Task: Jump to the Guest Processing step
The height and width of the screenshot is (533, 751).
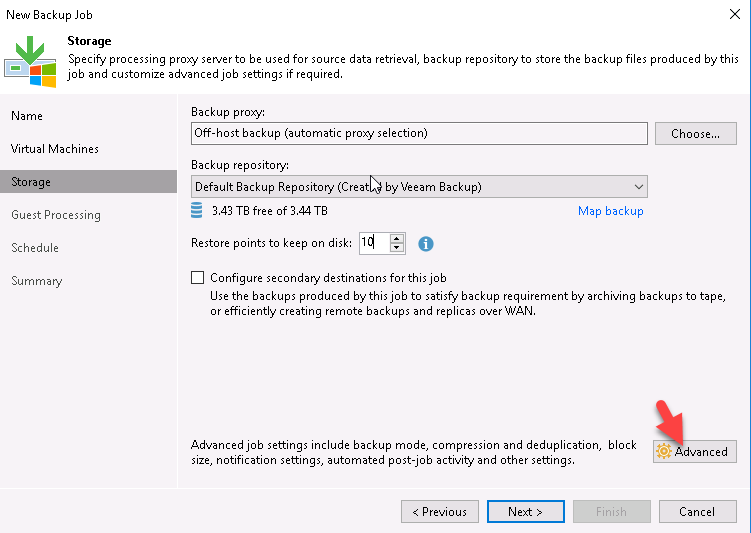Action: pyautogui.click(x=56, y=215)
